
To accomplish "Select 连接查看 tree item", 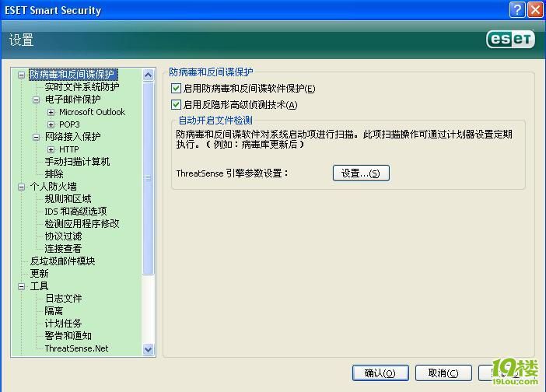I will click(63, 249).
